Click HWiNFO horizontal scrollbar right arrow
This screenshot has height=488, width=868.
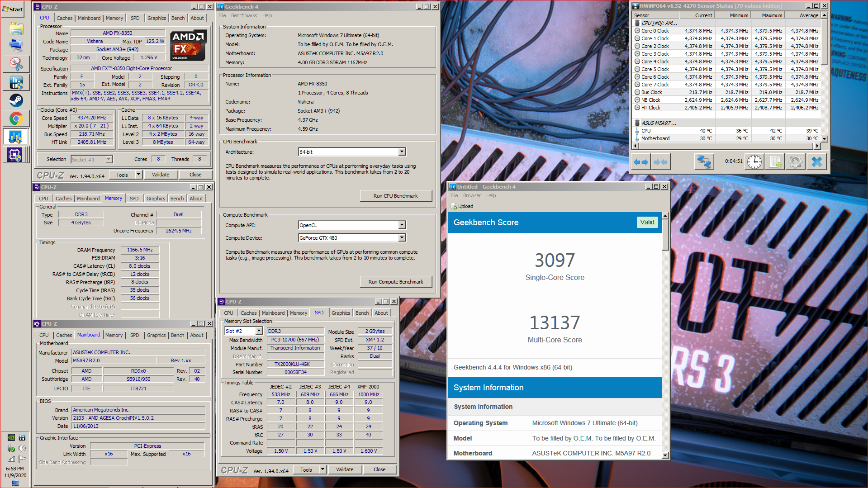point(817,146)
